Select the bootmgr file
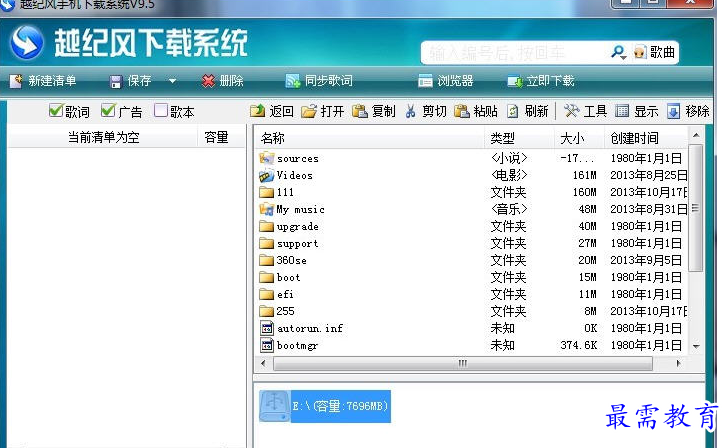This screenshot has width=727, height=448. (x=289, y=346)
